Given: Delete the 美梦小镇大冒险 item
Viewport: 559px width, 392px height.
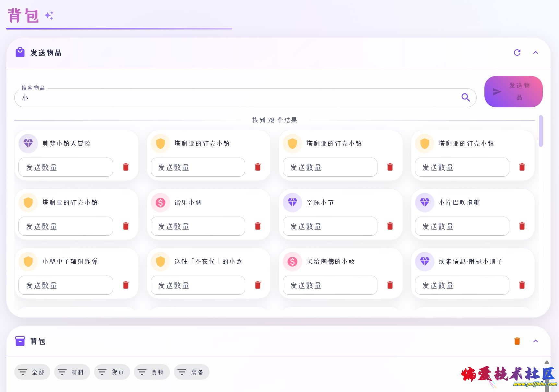Looking at the screenshot, I should (x=126, y=167).
